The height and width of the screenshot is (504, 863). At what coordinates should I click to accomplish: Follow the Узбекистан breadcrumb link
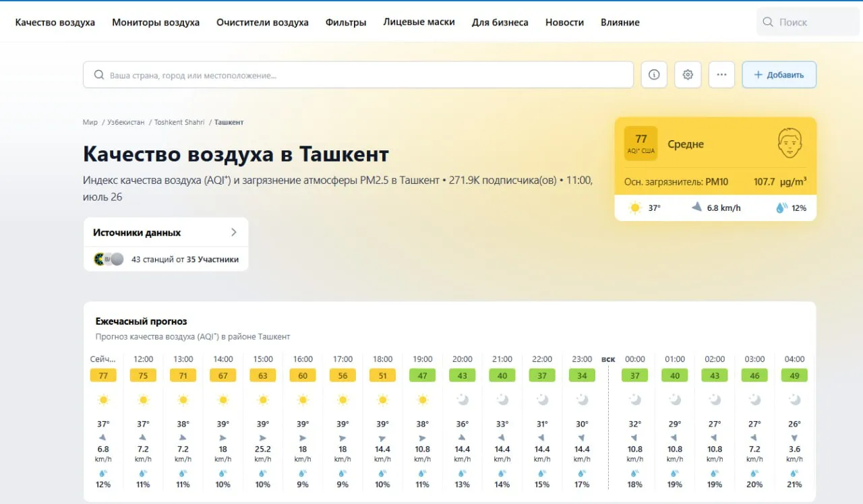point(125,122)
